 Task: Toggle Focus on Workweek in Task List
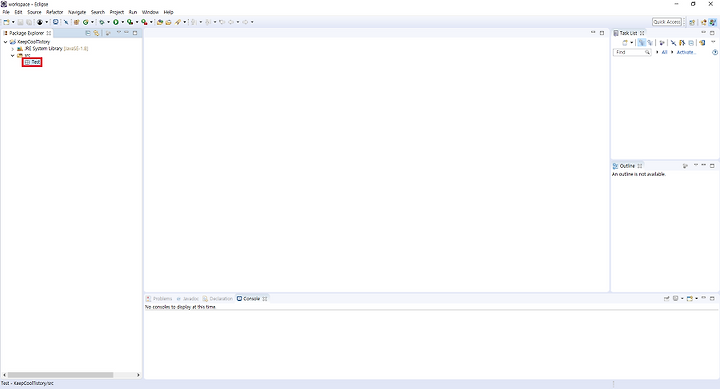pos(662,43)
